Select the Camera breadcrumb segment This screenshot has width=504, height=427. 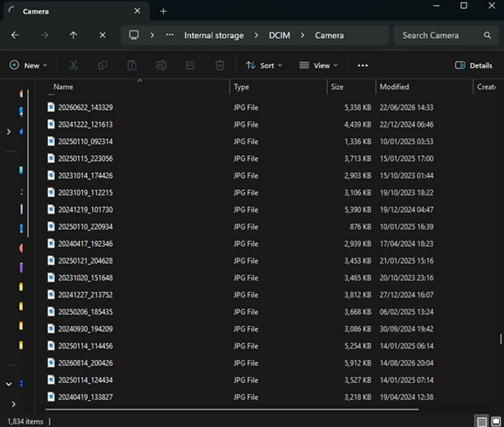329,35
